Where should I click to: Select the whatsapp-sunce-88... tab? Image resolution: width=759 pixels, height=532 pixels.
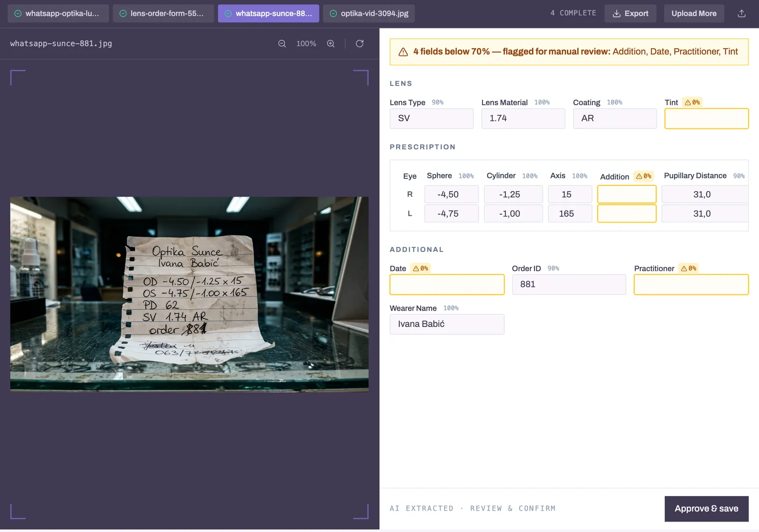point(268,13)
